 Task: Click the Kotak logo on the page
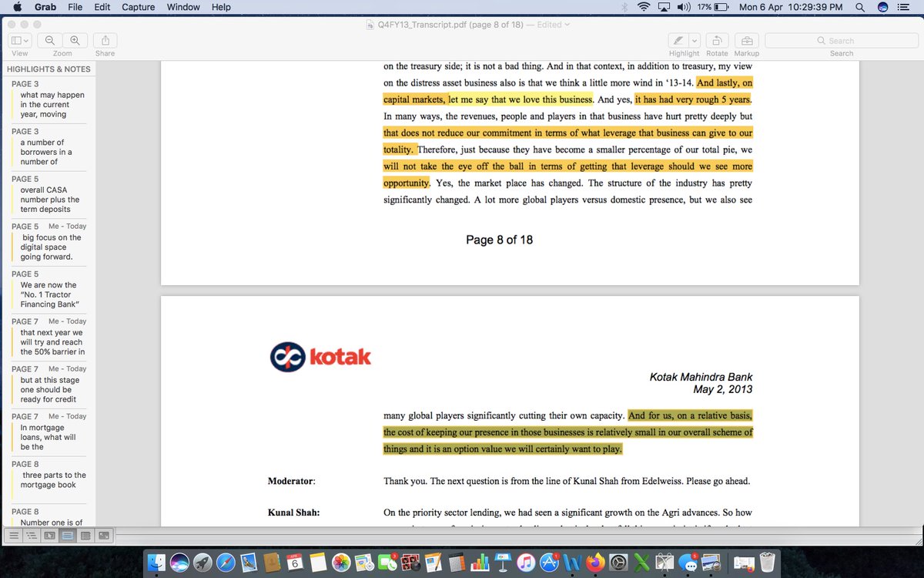[x=320, y=357]
